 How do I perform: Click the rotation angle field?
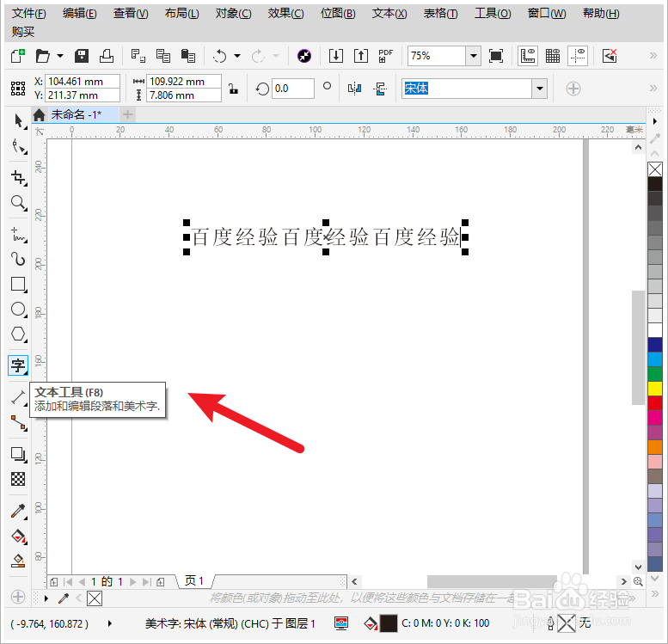coord(292,89)
